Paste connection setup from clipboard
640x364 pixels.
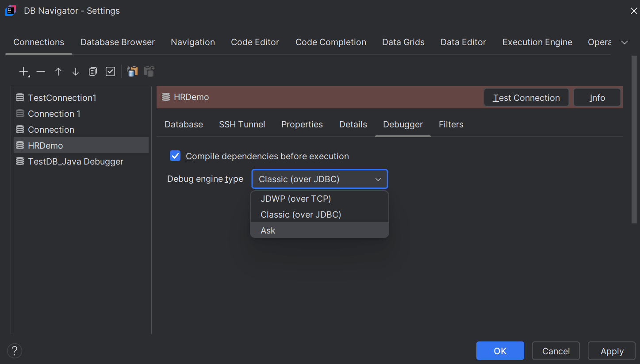pos(149,71)
